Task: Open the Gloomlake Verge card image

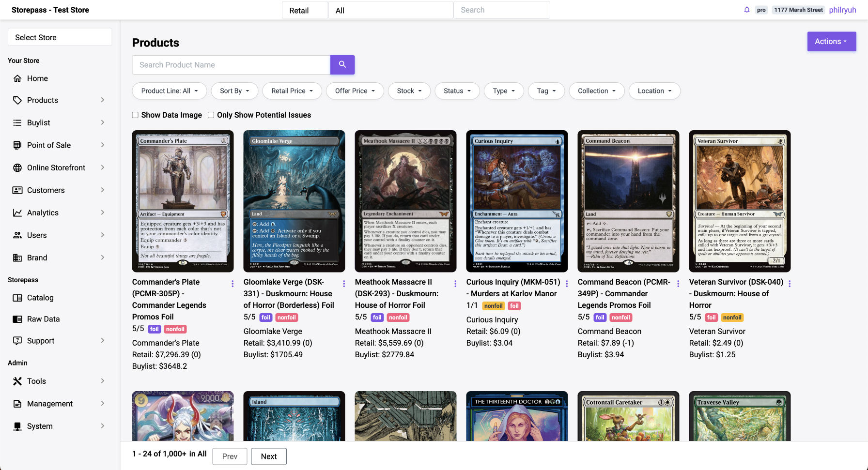Action: (294, 201)
